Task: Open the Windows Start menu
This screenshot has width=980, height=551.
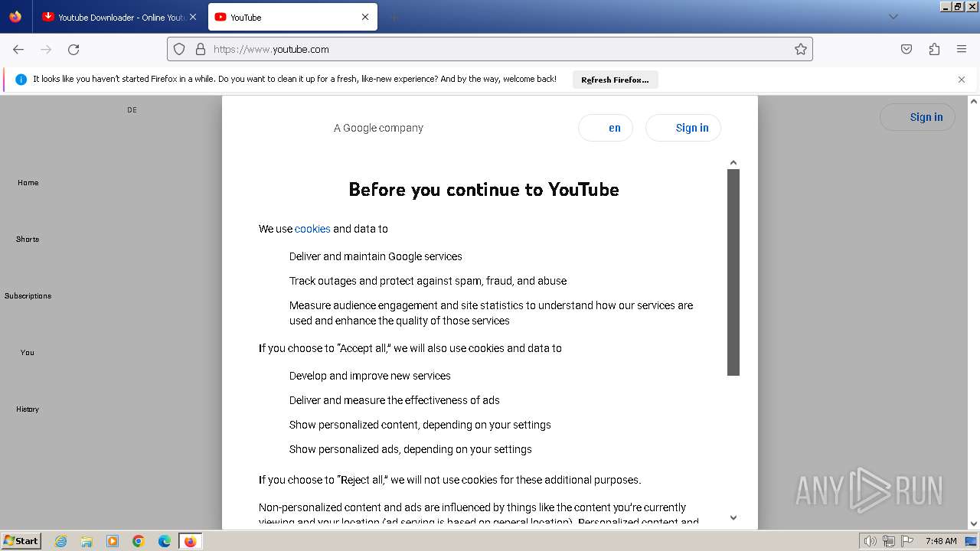Action: [x=21, y=540]
